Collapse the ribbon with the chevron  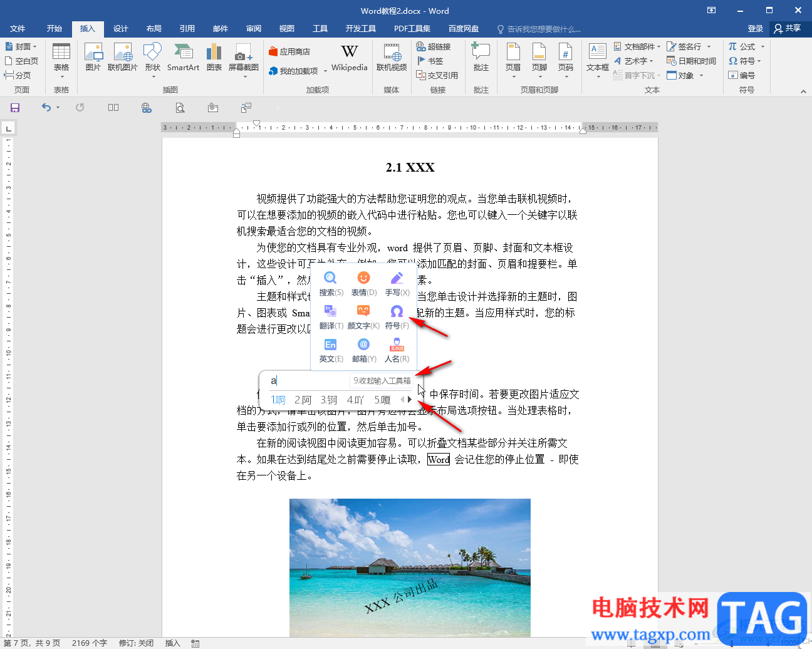[x=803, y=91]
